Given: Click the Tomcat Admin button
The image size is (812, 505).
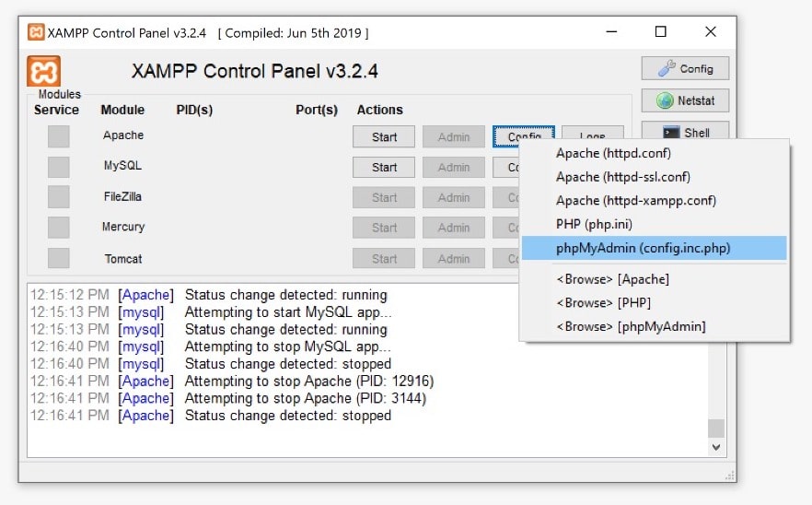Looking at the screenshot, I should click(x=454, y=258).
